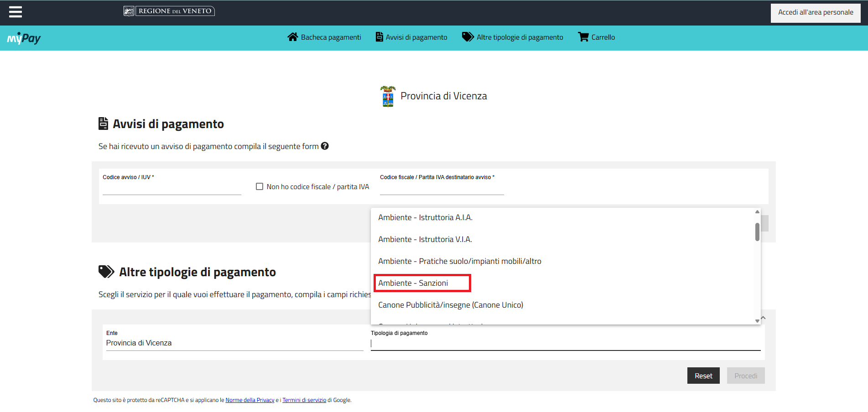Click the Avvisi di pagamento document icon
This screenshot has width=868, height=412.
tap(379, 37)
